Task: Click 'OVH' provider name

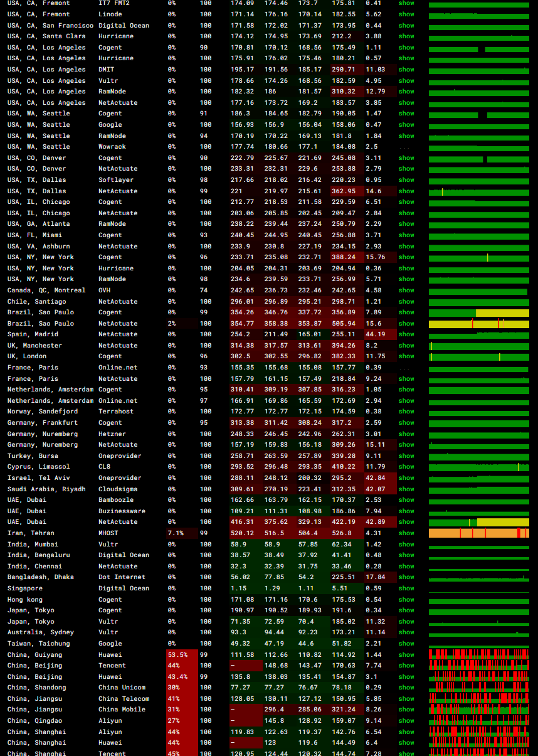Action: [x=104, y=290]
